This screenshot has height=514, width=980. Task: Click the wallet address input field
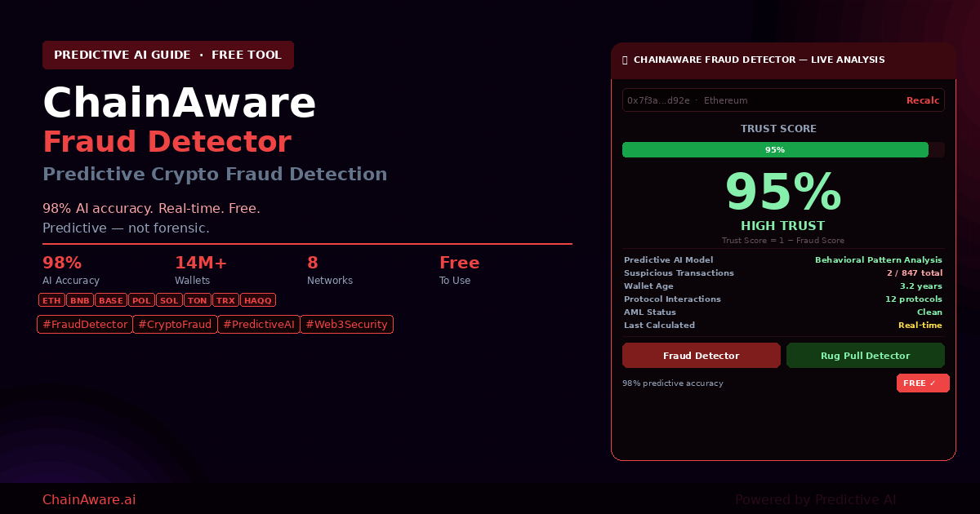tap(759, 100)
